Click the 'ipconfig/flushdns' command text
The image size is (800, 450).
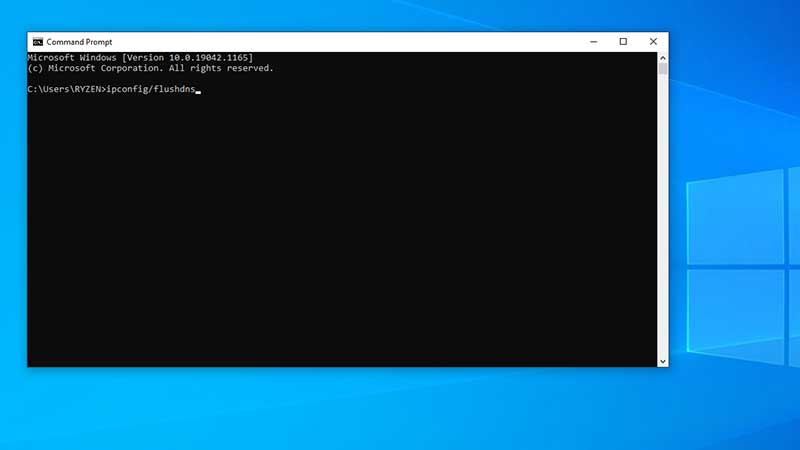[151, 89]
